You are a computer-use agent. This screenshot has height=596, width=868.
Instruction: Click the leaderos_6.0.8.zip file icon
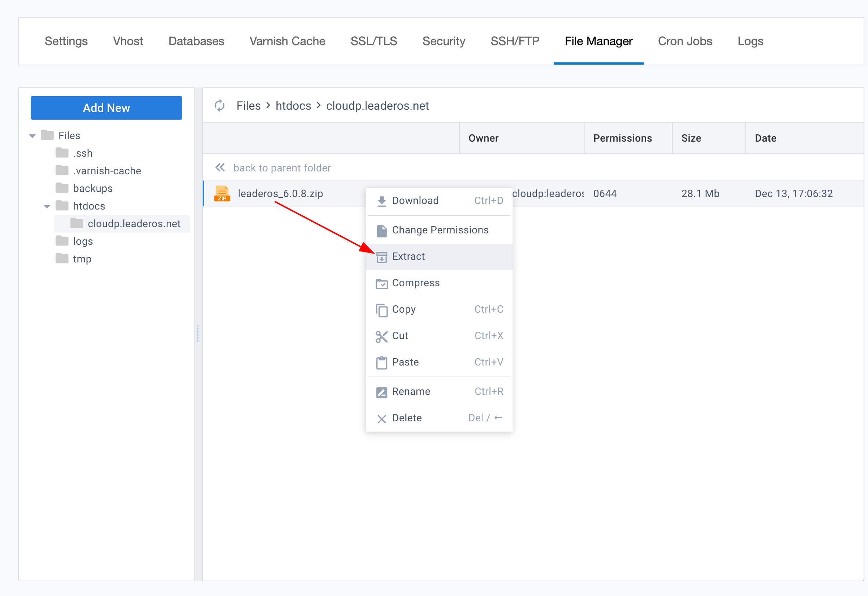coord(222,193)
